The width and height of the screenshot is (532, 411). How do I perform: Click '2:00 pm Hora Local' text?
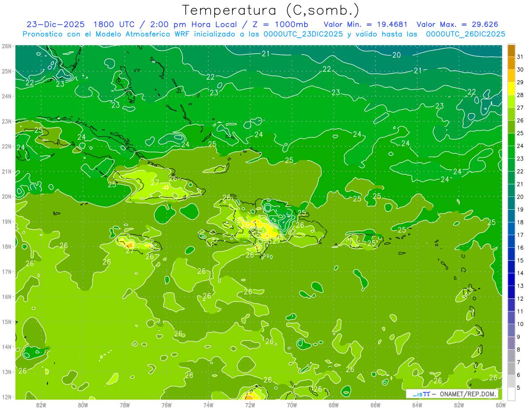pyautogui.click(x=193, y=24)
